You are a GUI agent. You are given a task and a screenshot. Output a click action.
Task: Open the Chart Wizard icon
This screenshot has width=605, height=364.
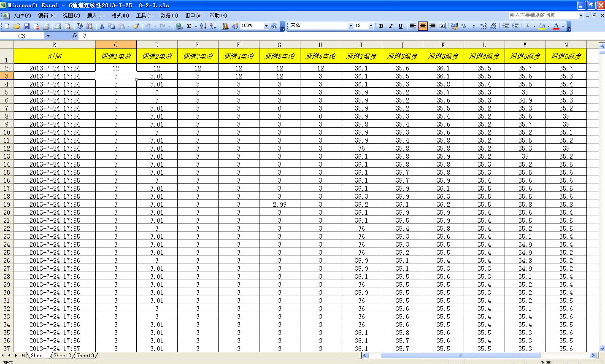(x=225, y=26)
